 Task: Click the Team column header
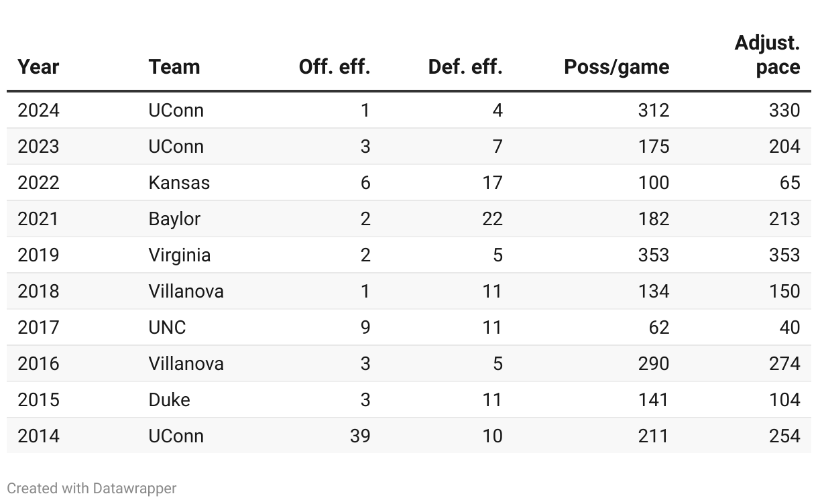pos(174,67)
